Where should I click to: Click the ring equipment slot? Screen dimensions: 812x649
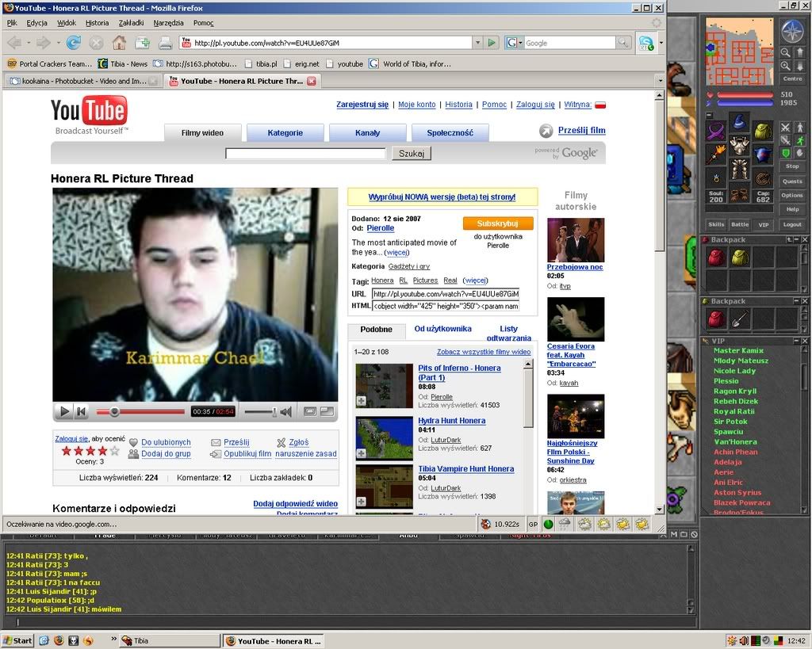tap(716, 178)
